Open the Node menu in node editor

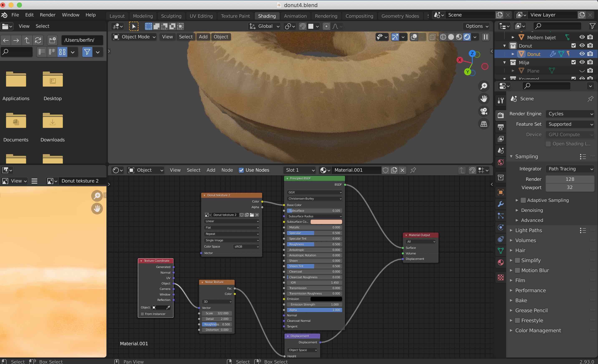[227, 170]
